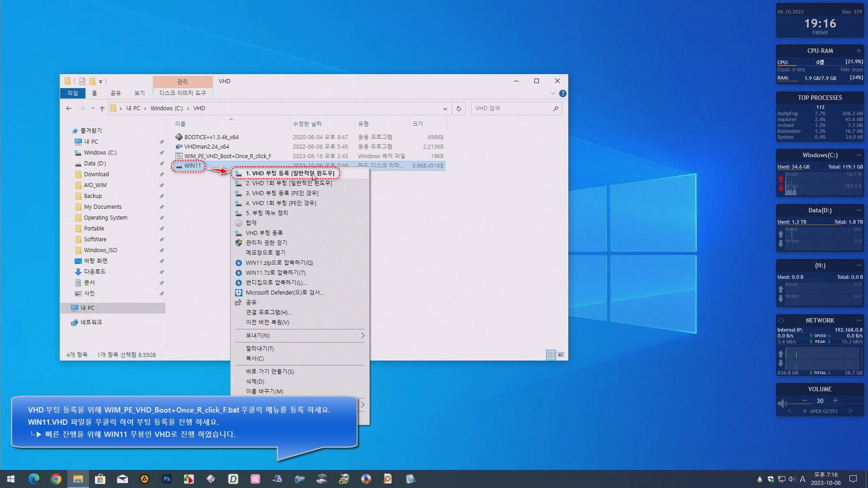Image resolution: width=868 pixels, height=488 pixels.
Task: Expand the 보내기(N) submenu
Action: (x=300, y=335)
